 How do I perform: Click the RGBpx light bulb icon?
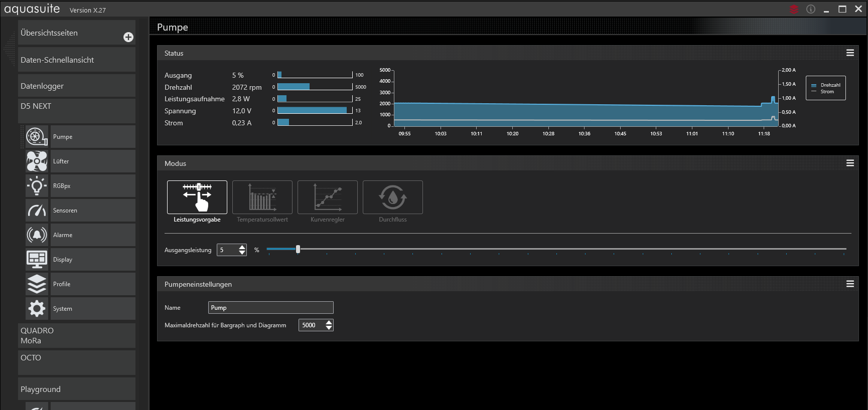[x=37, y=186]
